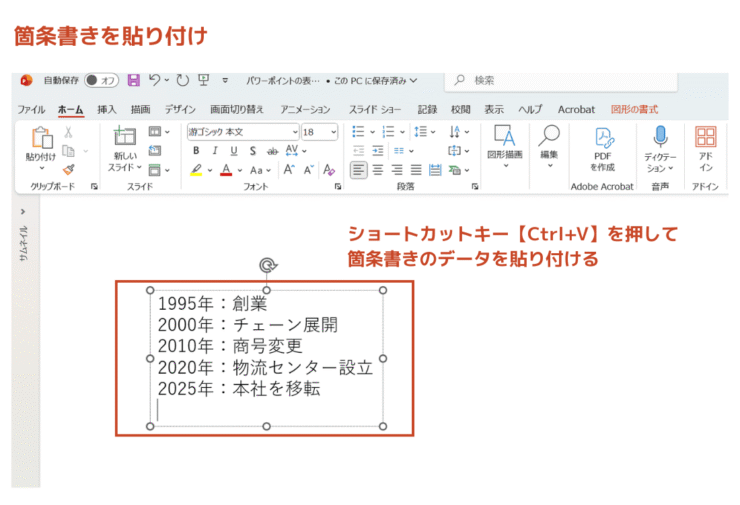Viewport: 740px width, 505px height.
Task: Decrease font size with smaller A icon
Action: click(x=309, y=169)
